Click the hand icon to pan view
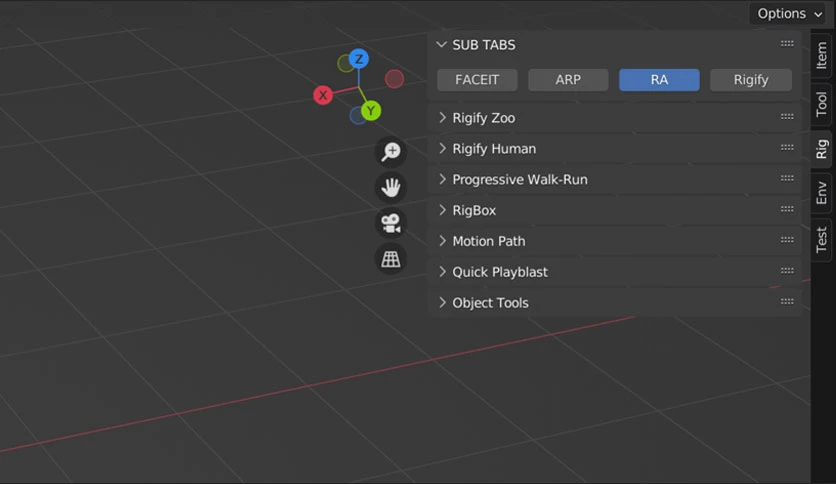The height and width of the screenshot is (484, 836). pos(391,188)
